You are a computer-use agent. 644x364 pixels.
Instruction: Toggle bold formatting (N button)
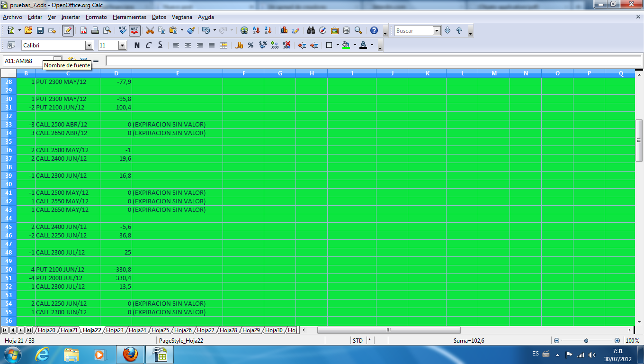point(137,45)
